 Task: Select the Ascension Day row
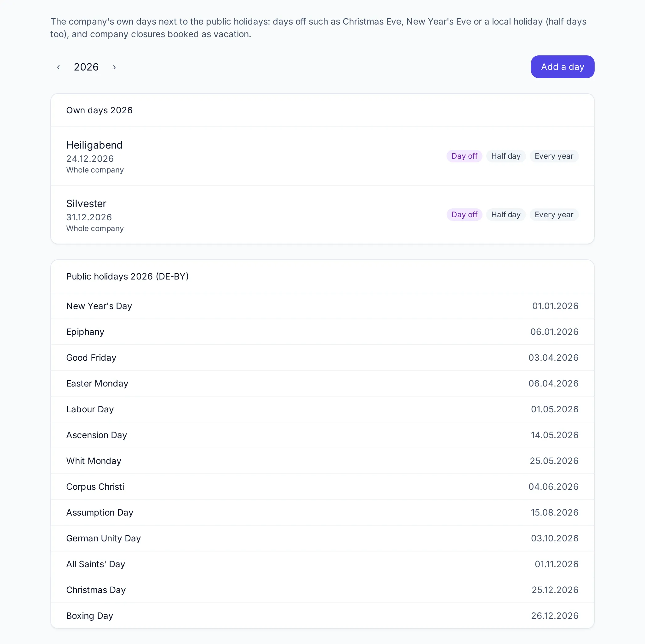pyautogui.click(x=322, y=435)
